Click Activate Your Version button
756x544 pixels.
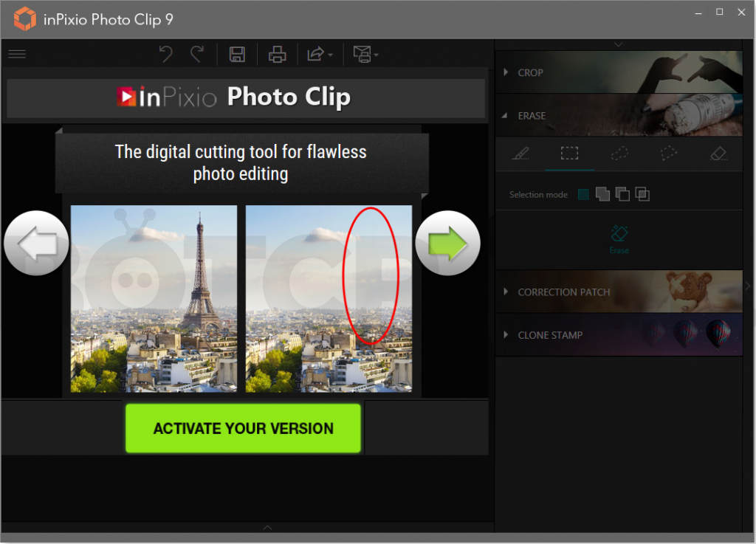243,428
